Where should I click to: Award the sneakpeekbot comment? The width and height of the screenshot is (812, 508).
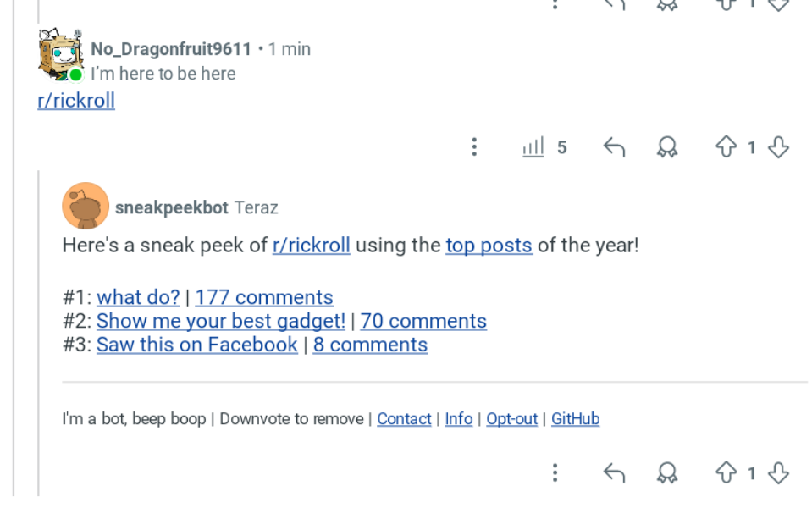(x=667, y=472)
